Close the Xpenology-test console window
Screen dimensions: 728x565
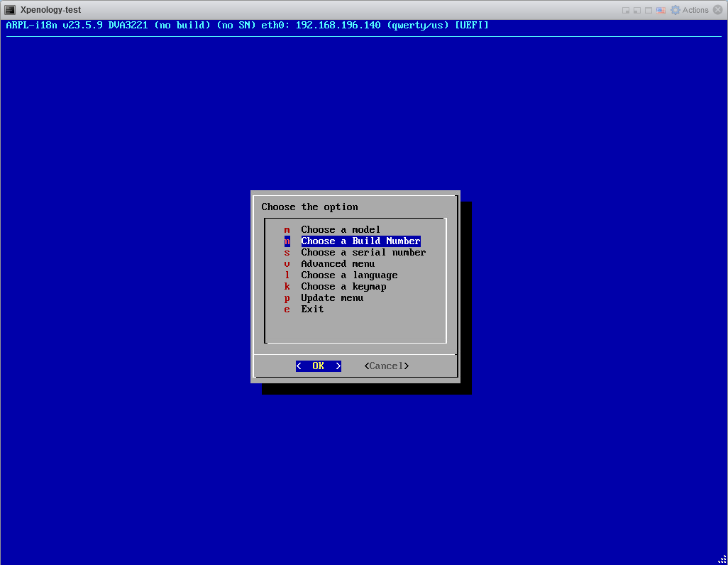717,10
